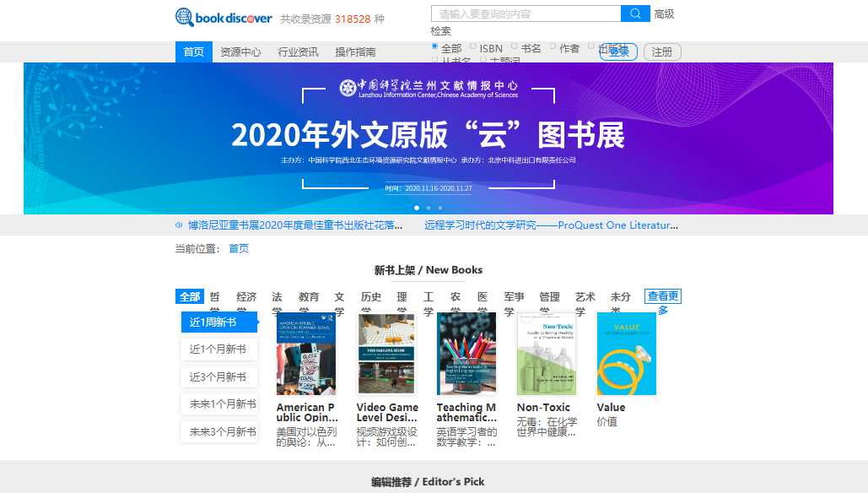
Task: Open the 资源中心 navigation tab
Action: point(240,52)
